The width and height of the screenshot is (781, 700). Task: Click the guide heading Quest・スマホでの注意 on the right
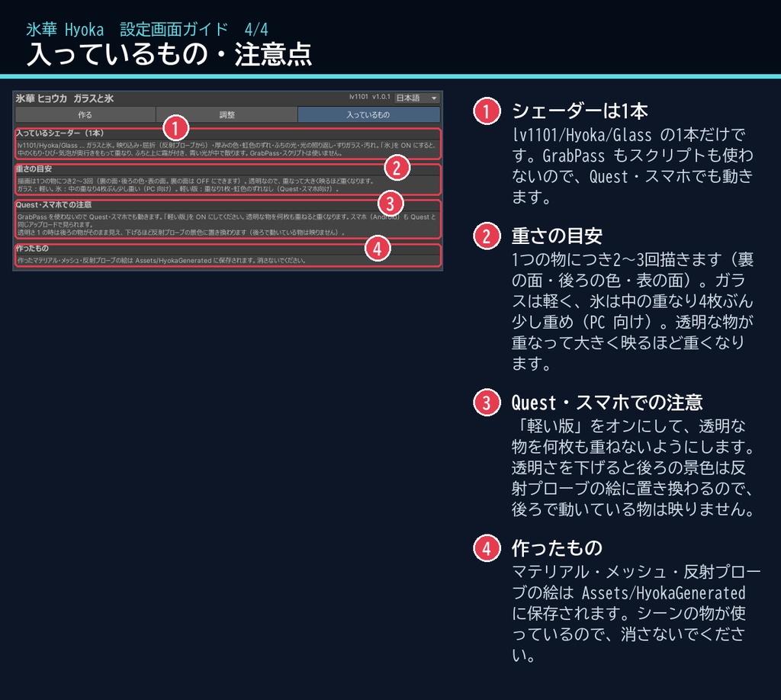(x=607, y=403)
